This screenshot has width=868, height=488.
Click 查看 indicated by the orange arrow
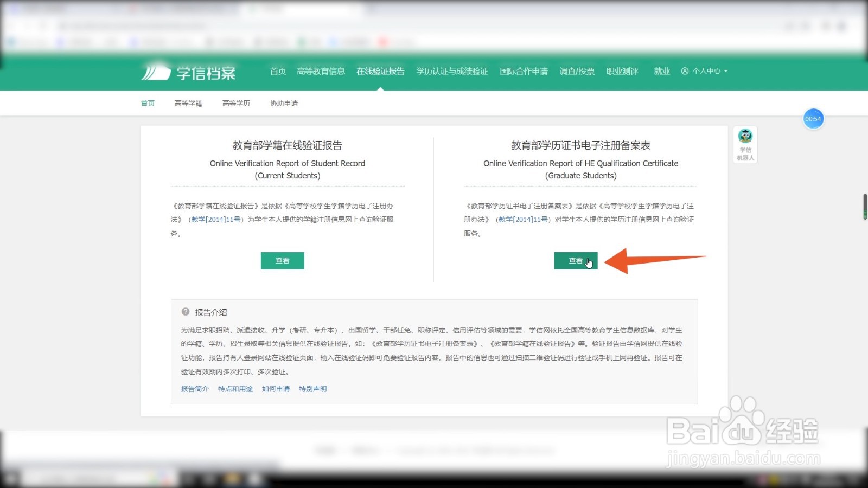pyautogui.click(x=575, y=260)
